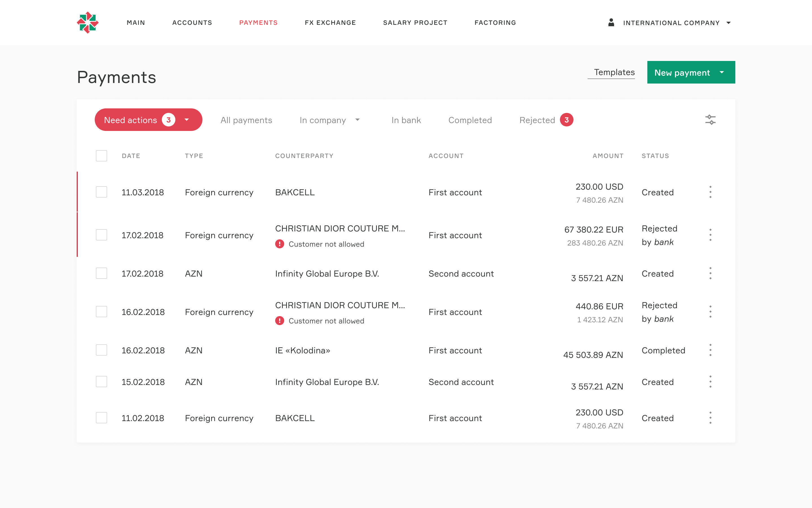Open the options menu for the 11.02.2018 BAKCELL row
Screen dimensions: 812x508
pyautogui.click(x=710, y=418)
